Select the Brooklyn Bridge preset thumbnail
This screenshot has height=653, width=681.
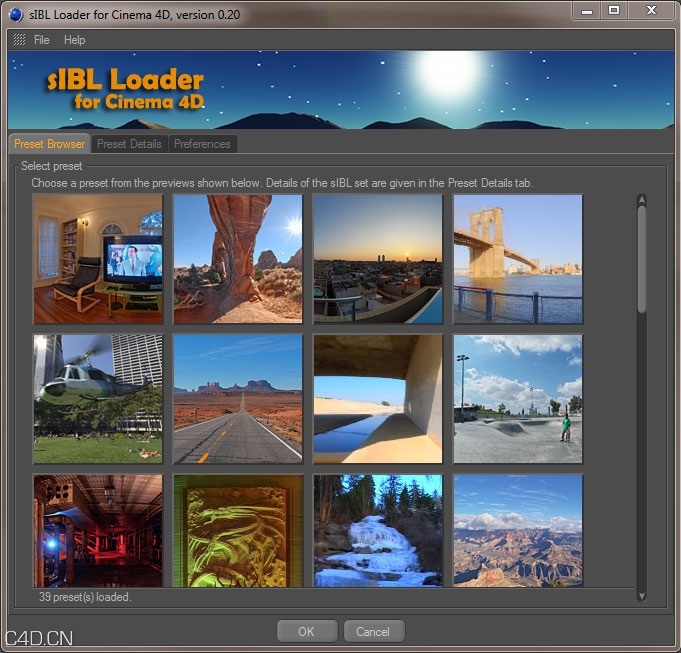pyautogui.click(x=518, y=259)
